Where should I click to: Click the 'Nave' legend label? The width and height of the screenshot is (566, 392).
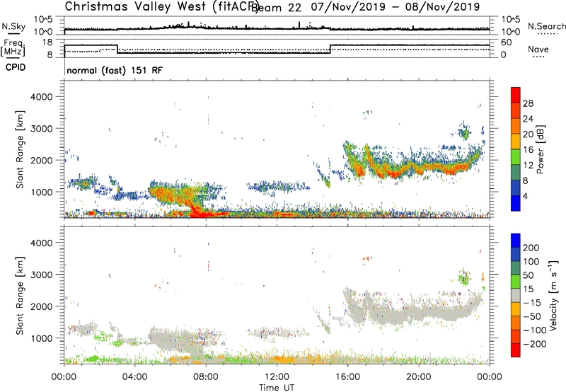point(538,49)
